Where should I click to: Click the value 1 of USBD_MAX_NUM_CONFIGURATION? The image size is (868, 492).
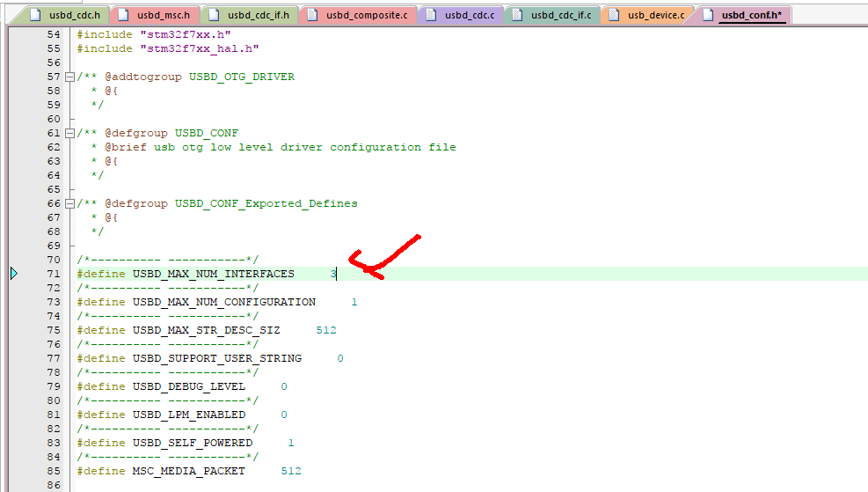(354, 302)
